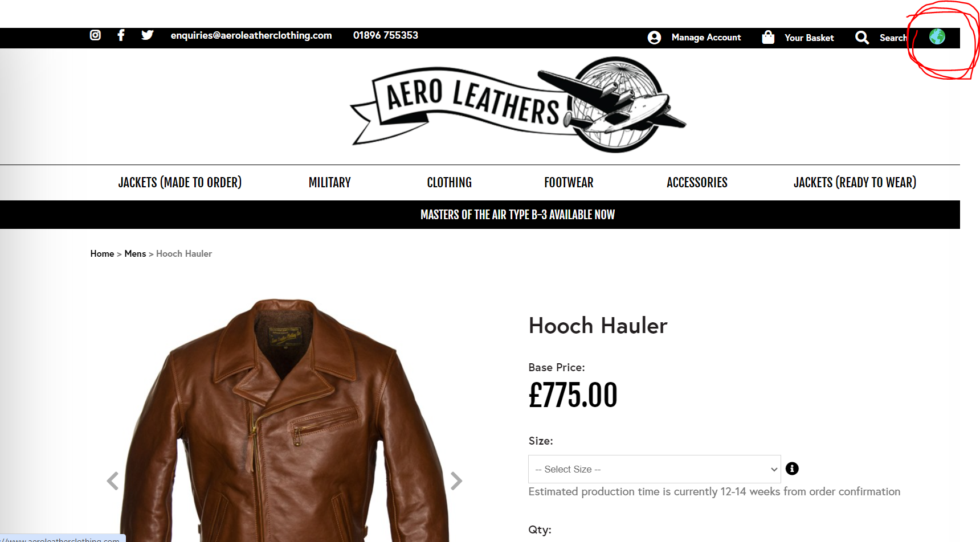The height and width of the screenshot is (542, 980).
Task: Open the Facebook social icon
Action: click(121, 35)
